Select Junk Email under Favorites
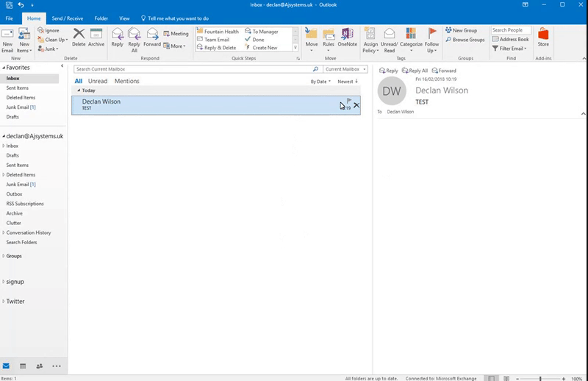The image size is (588, 381). click(21, 107)
